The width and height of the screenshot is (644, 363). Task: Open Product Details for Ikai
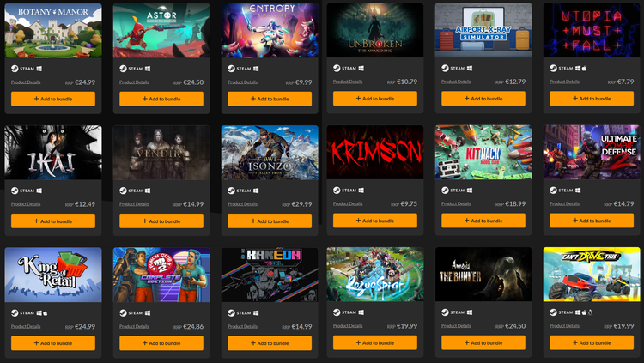tap(26, 204)
